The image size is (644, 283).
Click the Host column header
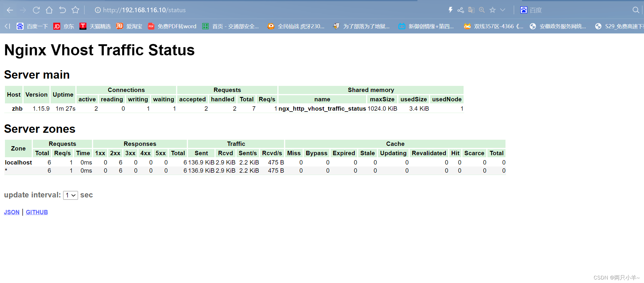point(14,95)
